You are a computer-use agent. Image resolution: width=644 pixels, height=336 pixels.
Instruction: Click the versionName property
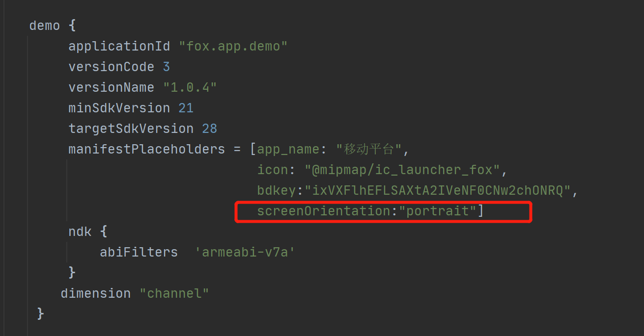(112, 87)
